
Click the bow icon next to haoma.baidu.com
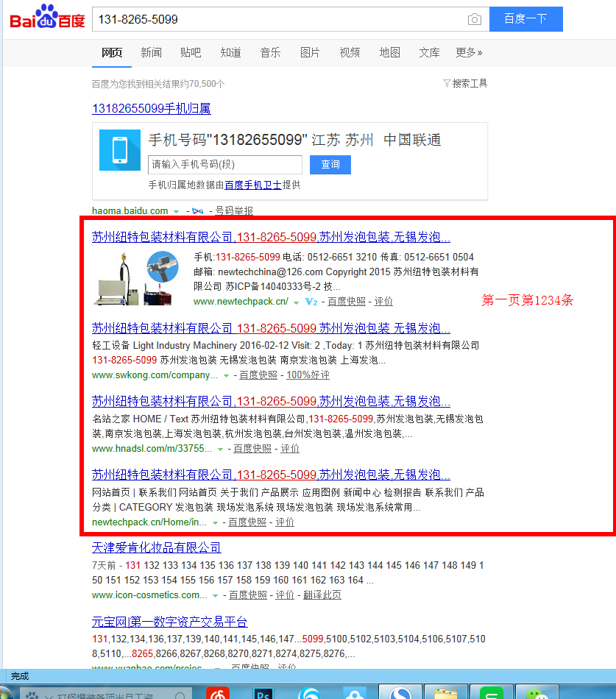pyautogui.click(x=197, y=211)
